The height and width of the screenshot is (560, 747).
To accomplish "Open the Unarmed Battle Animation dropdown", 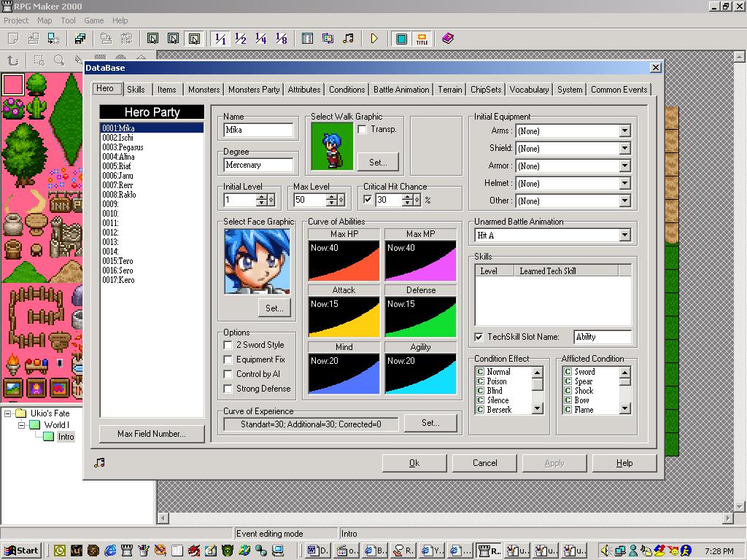I will pos(624,235).
